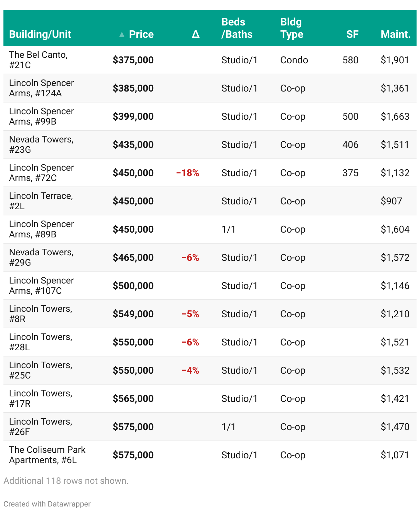Screen dimensions: 420x512
Task: Click the ascending sort arrow beside Price
Action: tap(122, 34)
